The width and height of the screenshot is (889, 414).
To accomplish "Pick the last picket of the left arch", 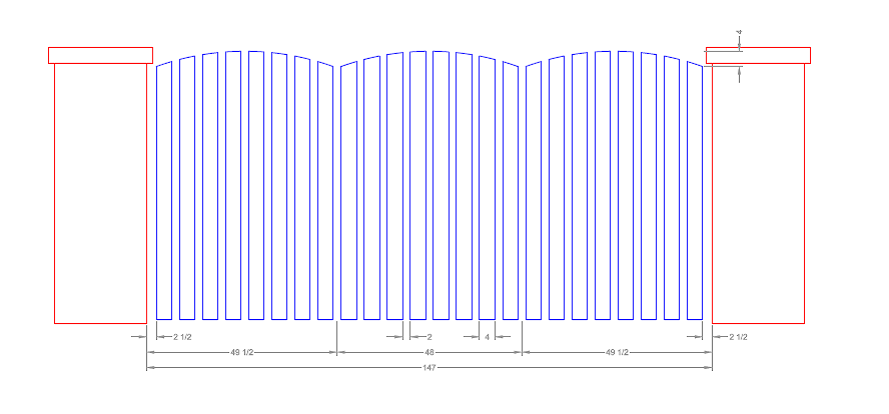I will click(325, 190).
